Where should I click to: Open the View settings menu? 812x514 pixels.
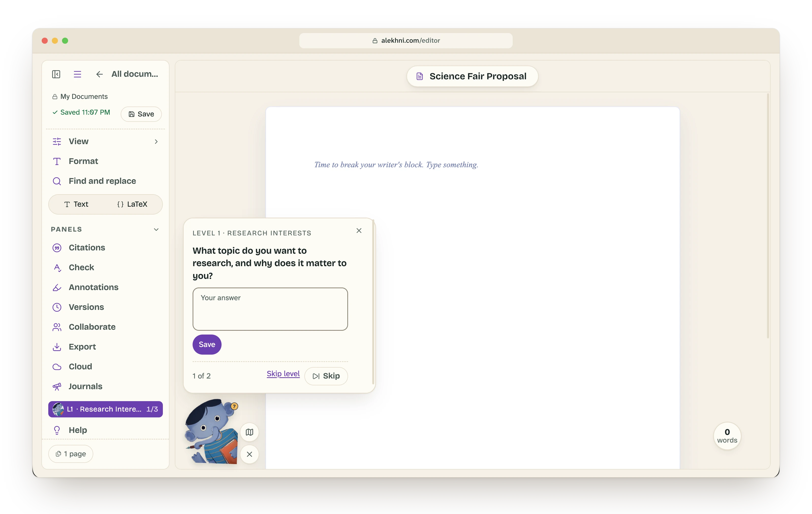point(105,141)
